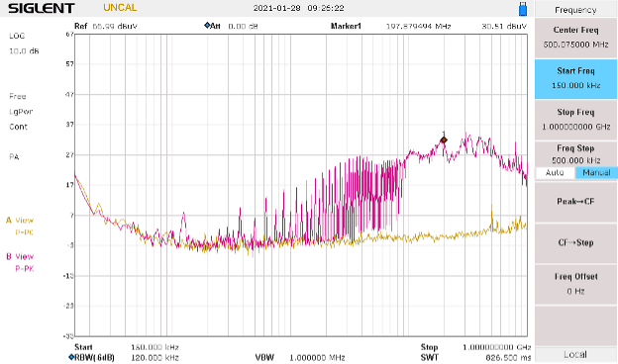This screenshot has height=364, width=618.
Task: Click the SIGLENT logo
Action: click(x=42, y=8)
